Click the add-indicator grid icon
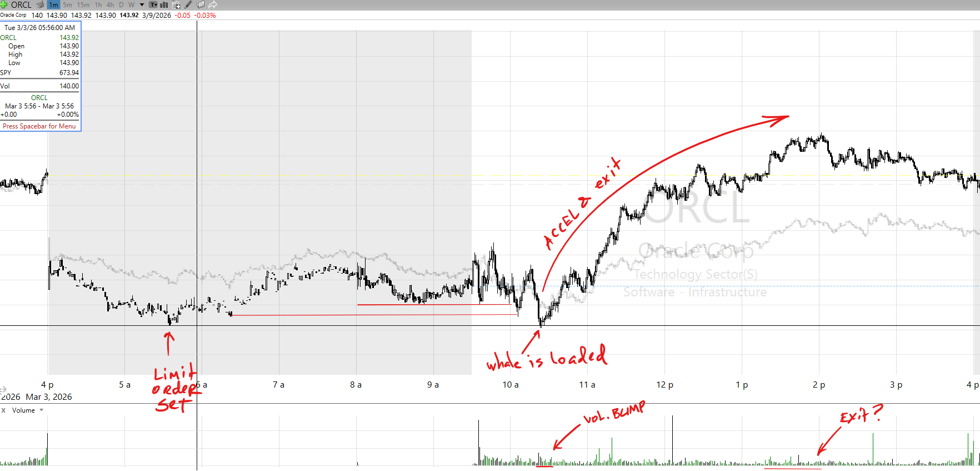 tap(176, 4)
